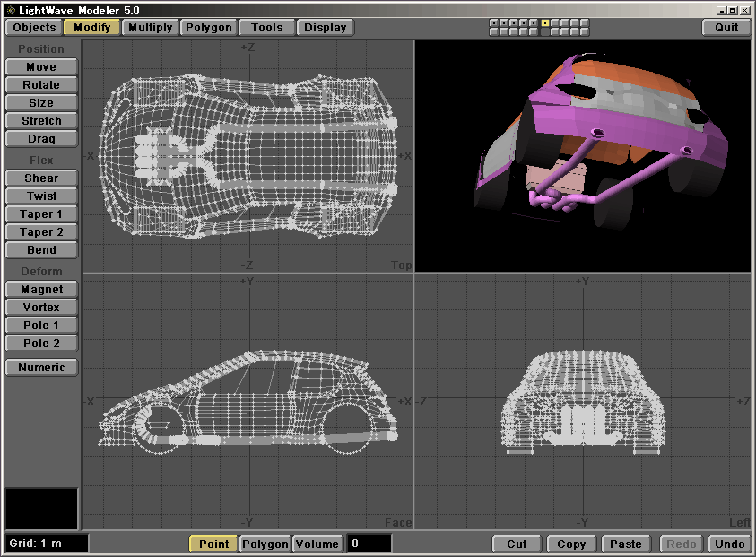The width and height of the screenshot is (756, 557).
Task: Select the Rotate tool
Action: [41, 85]
